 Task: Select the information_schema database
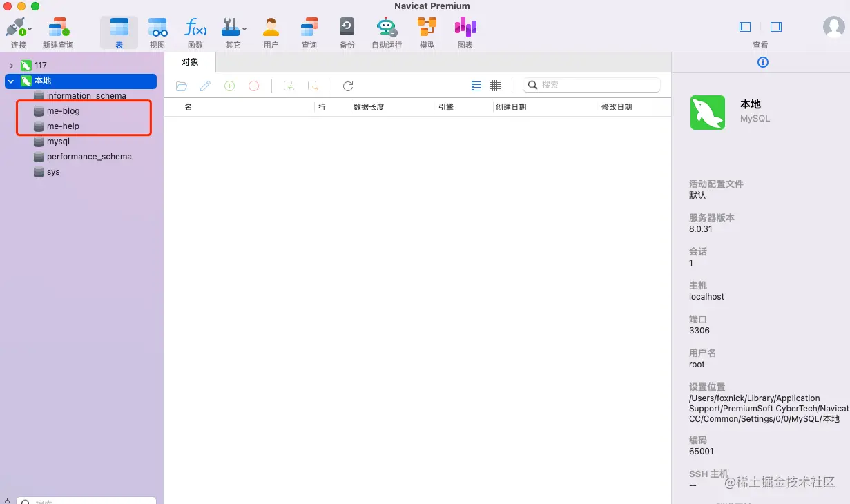coord(86,96)
